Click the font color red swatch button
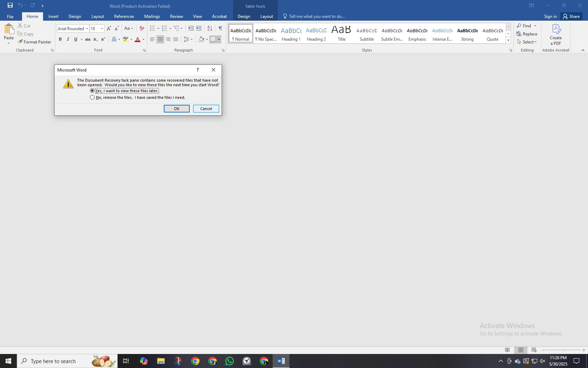Viewport: 588px width, 368px height. coord(138,39)
